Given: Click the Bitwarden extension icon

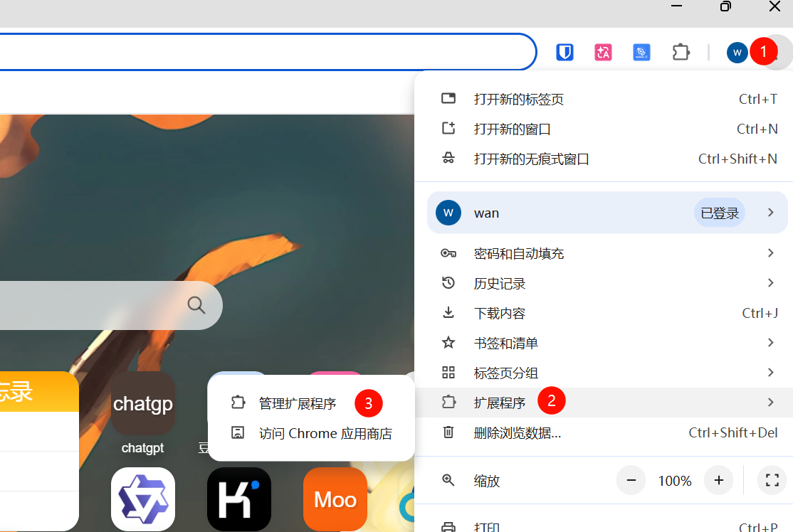Looking at the screenshot, I should point(564,52).
